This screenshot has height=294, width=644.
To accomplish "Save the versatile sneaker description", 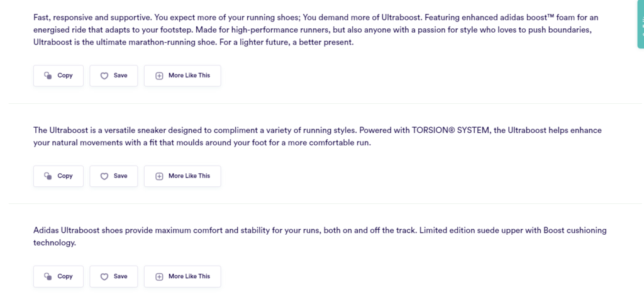I will point(114,176).
